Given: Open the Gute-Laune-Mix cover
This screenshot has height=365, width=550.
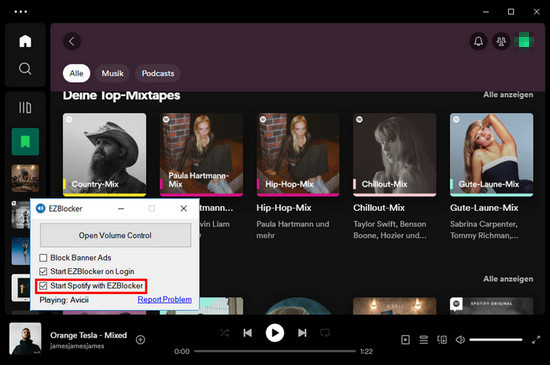Looking at the screenshot, I should click(491, 154).
